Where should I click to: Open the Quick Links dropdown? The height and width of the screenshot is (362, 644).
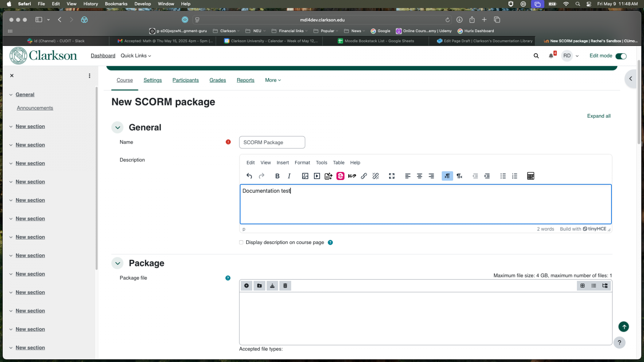pyautogui.click(x=136, y=56)
